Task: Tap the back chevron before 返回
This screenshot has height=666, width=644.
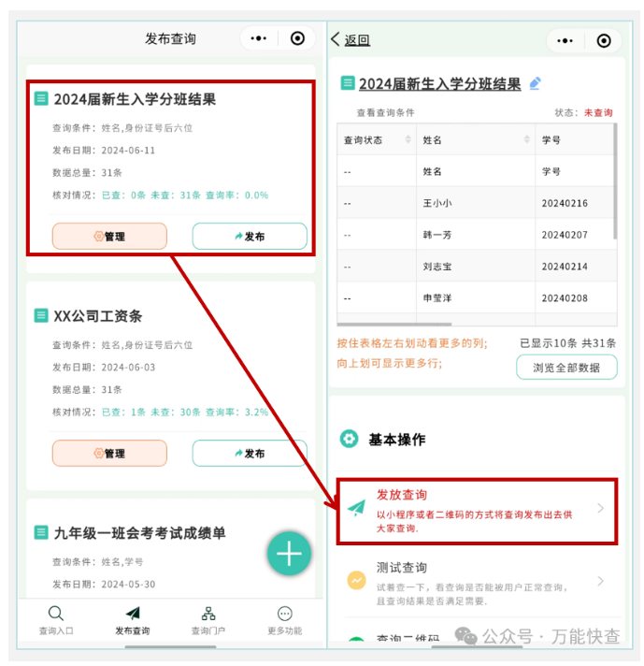Action: click(x=335, y=39)
